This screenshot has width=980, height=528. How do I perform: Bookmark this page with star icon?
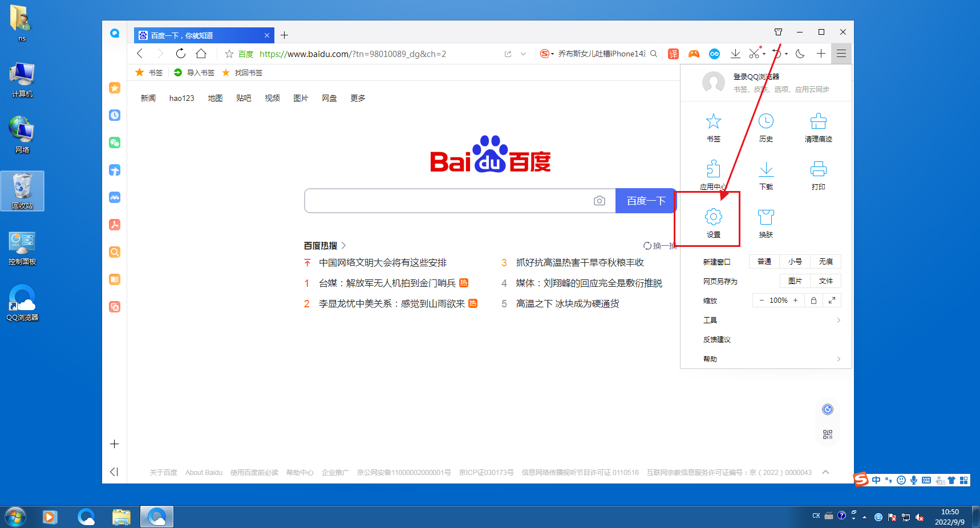[229, 54]
